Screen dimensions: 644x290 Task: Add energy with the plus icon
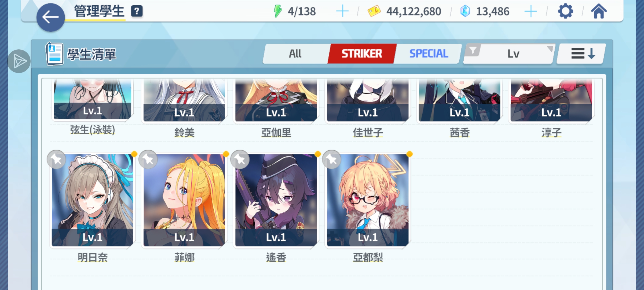tap(342, 11)
